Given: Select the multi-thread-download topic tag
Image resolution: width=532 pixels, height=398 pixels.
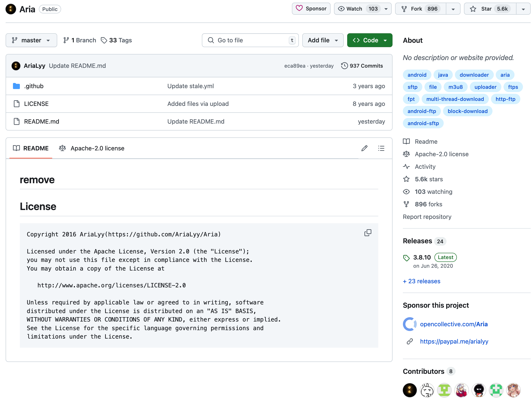Looking at the screenshot, I should [x=455, y=99].
